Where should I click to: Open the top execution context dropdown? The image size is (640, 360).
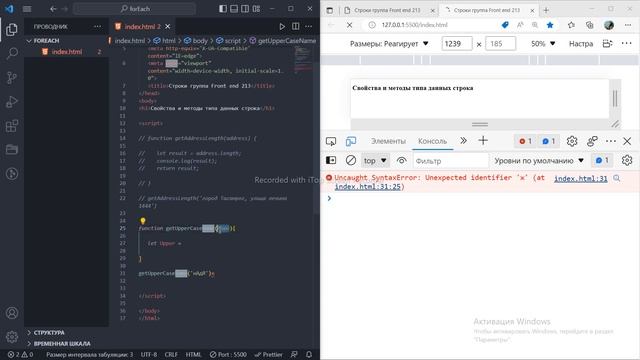point(375,161)
